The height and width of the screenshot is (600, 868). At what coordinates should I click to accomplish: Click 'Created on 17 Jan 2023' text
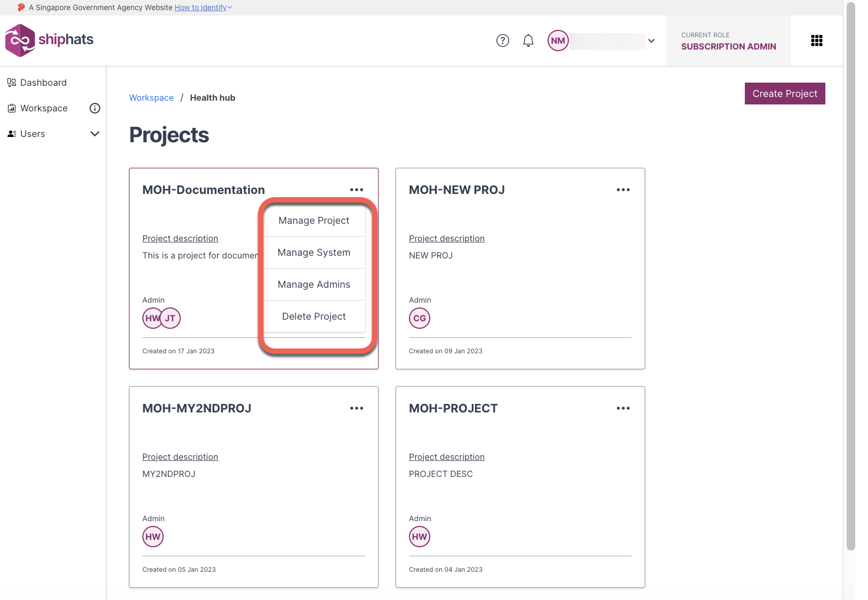(179, 351)
